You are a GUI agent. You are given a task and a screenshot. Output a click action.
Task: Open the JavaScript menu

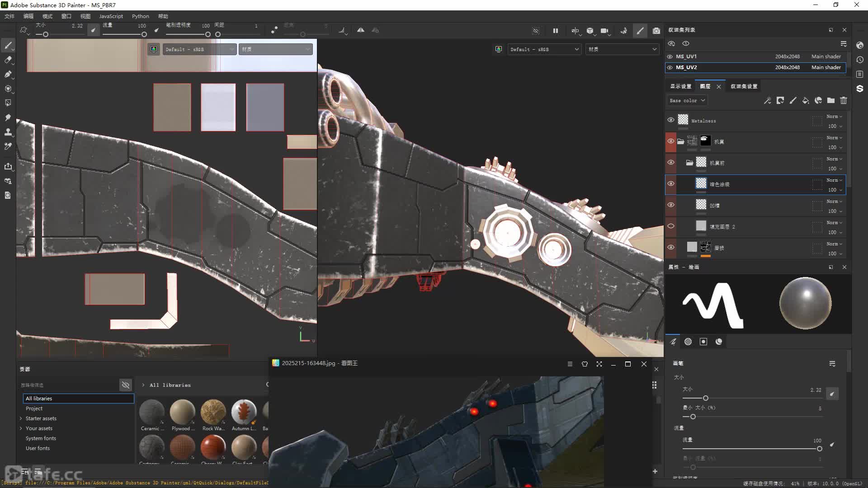[111, 16]
